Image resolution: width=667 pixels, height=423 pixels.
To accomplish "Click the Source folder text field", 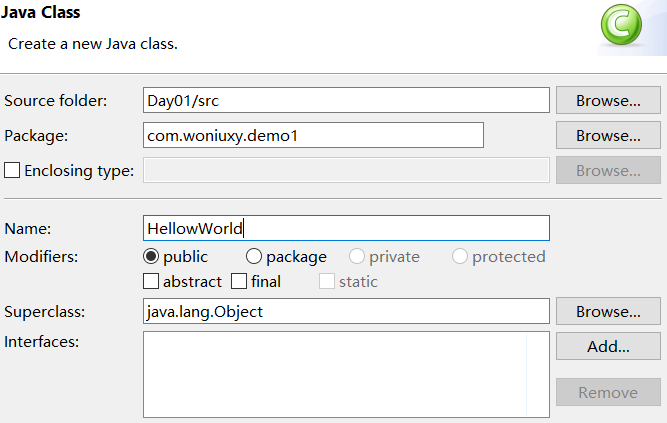I will (346, 100).
